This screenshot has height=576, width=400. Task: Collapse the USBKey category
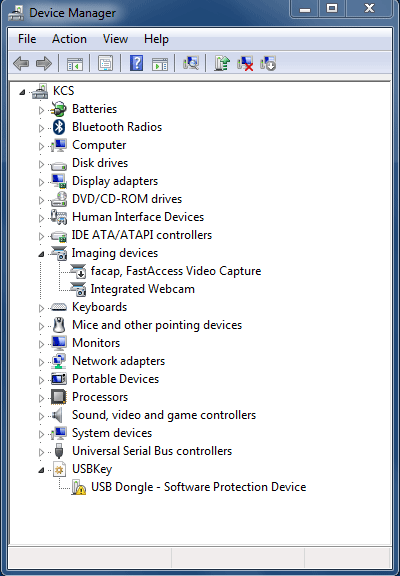click(41, 470)
